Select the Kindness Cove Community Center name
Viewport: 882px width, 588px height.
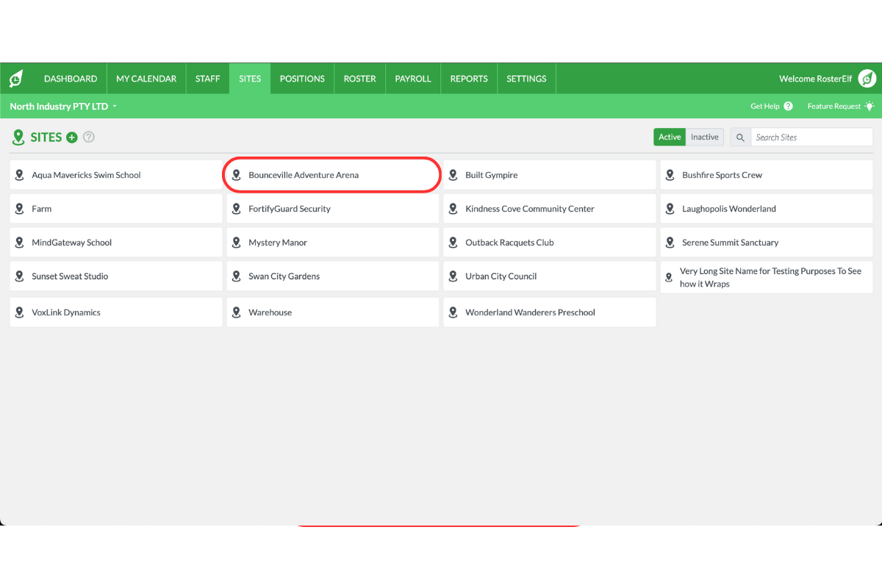530,209
